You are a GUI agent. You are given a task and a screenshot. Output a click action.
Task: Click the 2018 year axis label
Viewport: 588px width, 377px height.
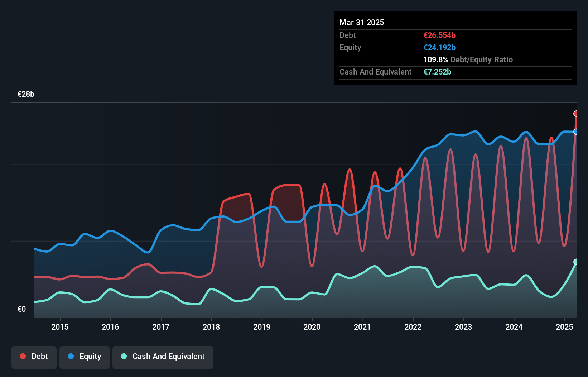click(x=211, y=327)
